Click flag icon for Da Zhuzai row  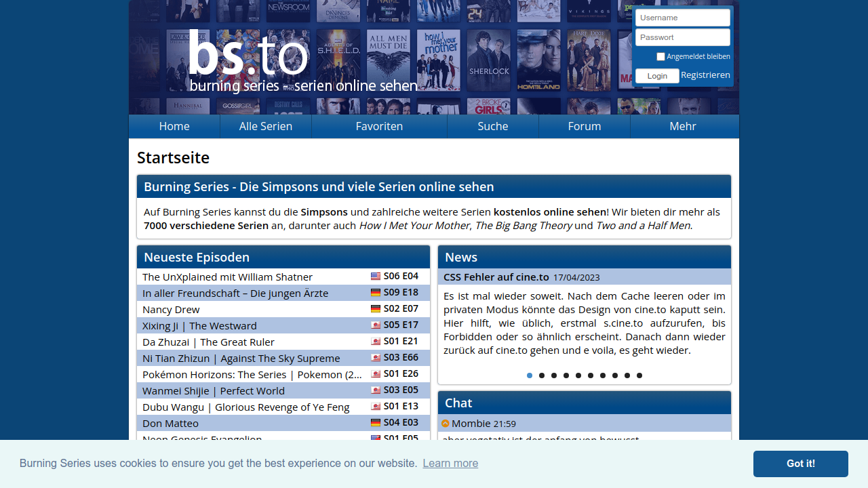click(x=376, y=342)
